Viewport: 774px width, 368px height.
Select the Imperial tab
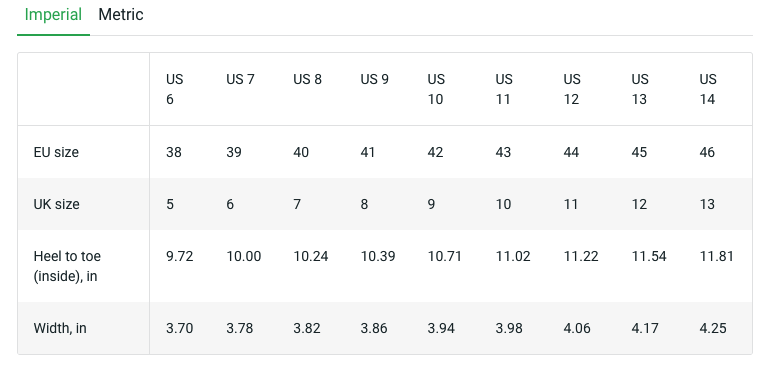53,15
